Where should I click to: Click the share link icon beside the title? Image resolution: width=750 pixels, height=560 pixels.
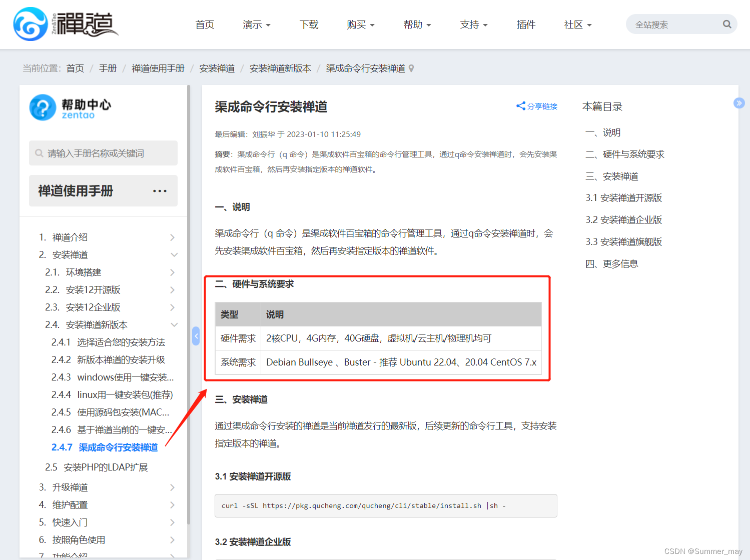(521, 106)
